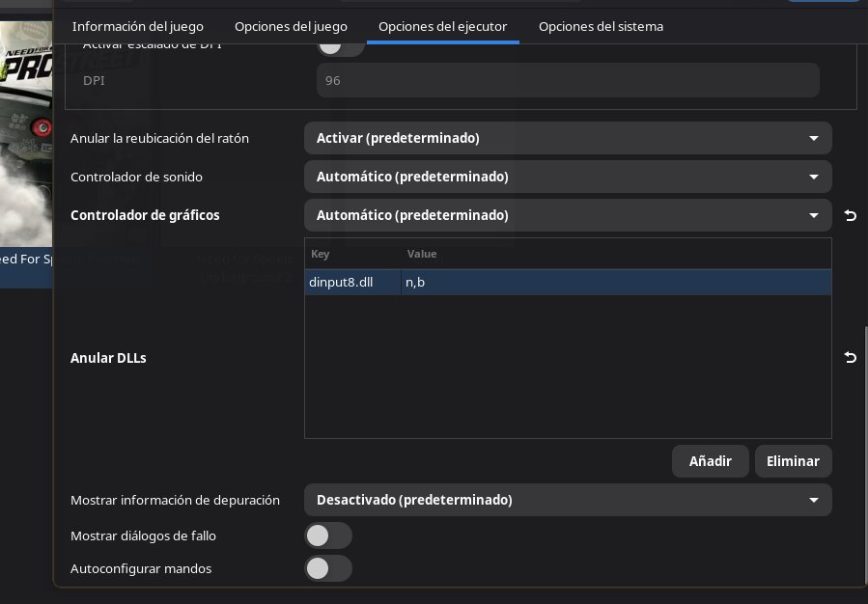Switch to Información del juego tab
The image size is (868, 604).
(x=138, y=27)
